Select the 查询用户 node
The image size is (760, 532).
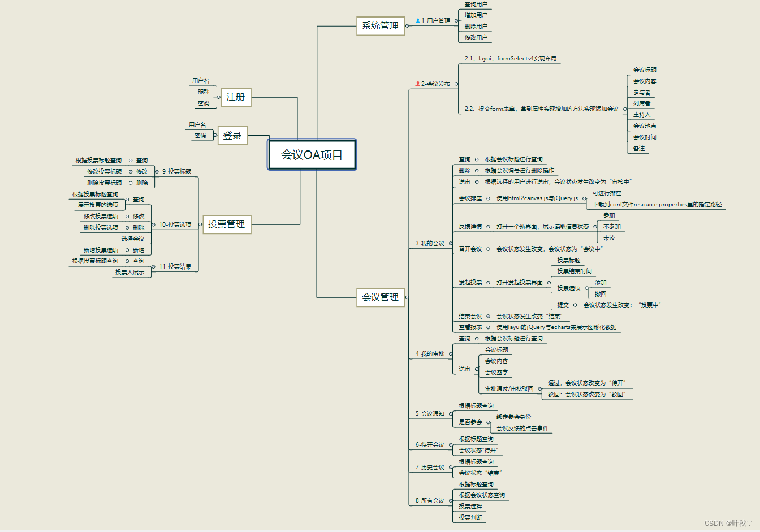point(476,5)
